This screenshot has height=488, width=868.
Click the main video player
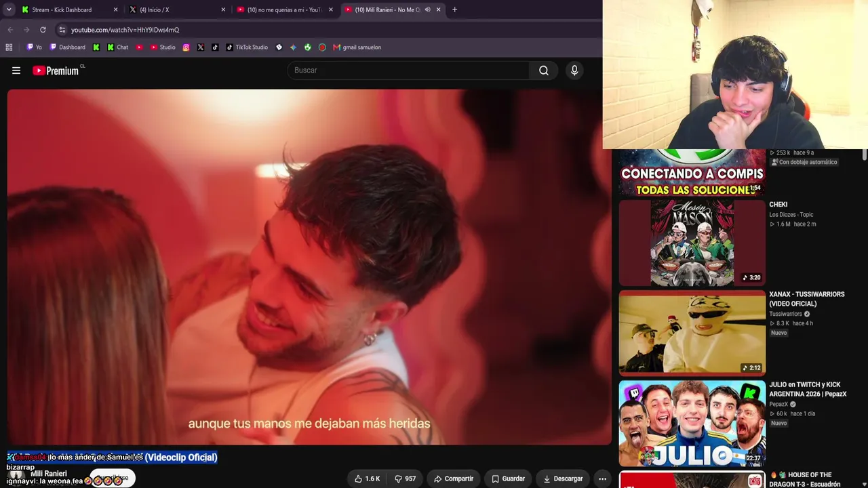(309, 267)
